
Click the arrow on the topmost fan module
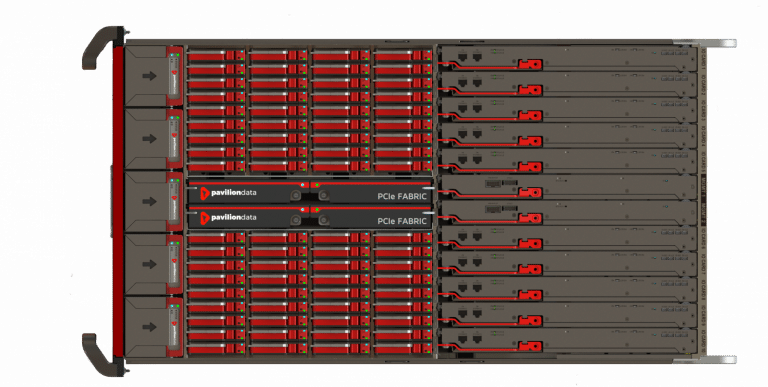[149, 76]
